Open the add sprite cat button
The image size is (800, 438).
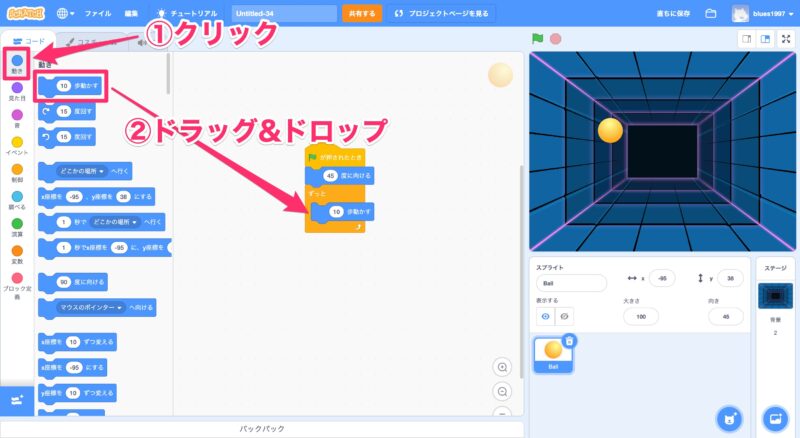pyautogui.click(x=730, y=417)
